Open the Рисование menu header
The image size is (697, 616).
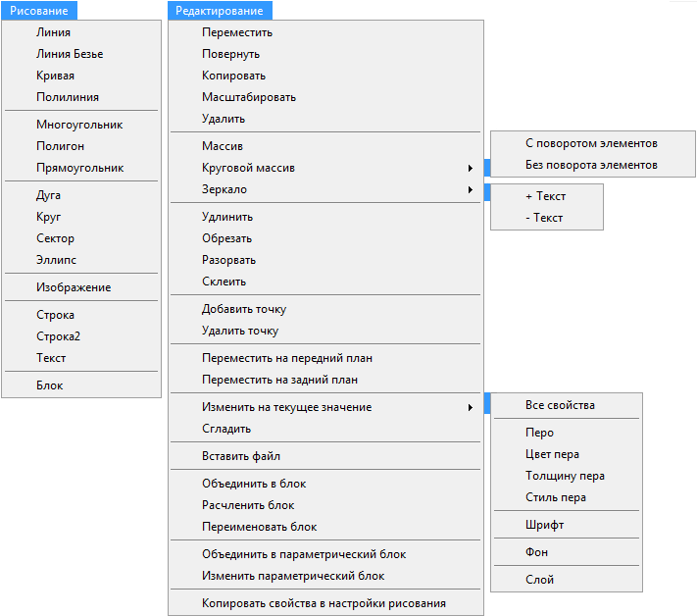point(41,11)
